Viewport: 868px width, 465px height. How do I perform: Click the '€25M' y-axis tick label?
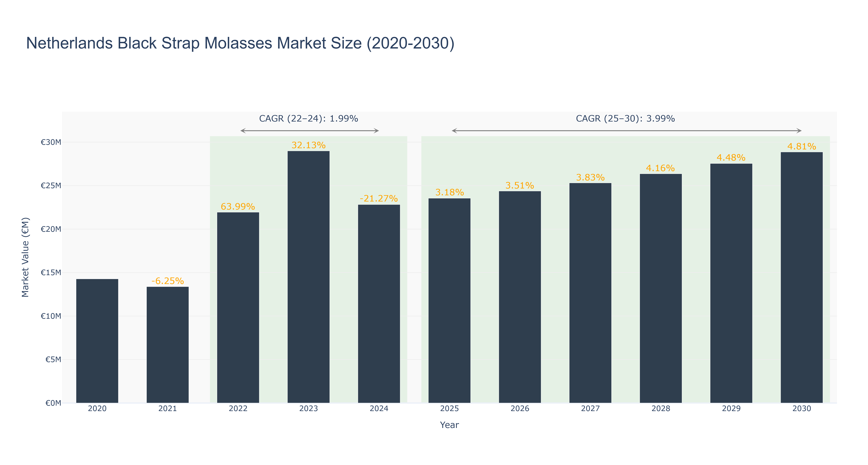coord(51,186)
